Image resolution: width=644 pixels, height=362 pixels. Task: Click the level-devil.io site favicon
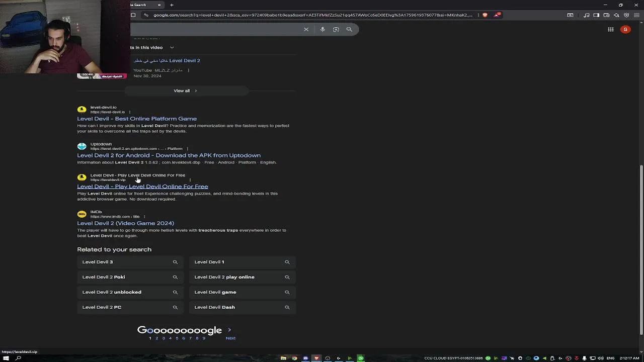coord(82,109)
